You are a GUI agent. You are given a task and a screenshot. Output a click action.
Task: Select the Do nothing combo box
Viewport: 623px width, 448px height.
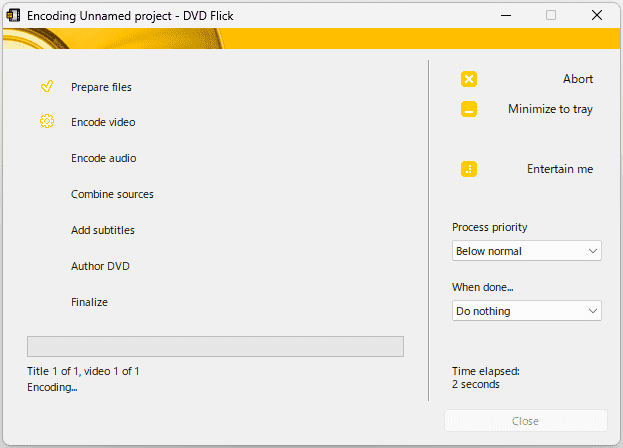[526, 311]
